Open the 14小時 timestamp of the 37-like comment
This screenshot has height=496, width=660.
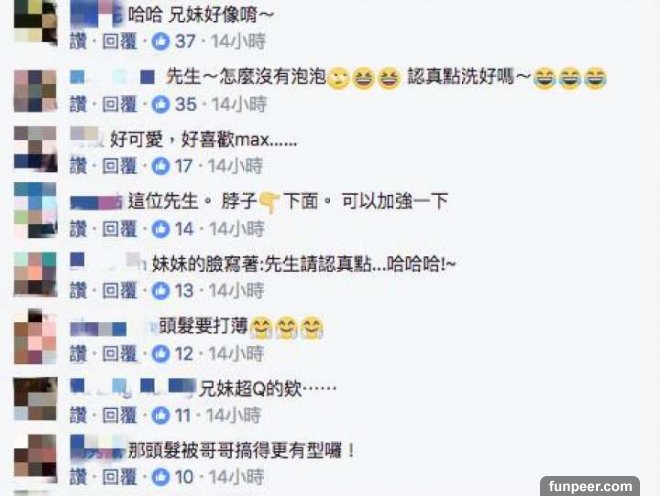238,41
